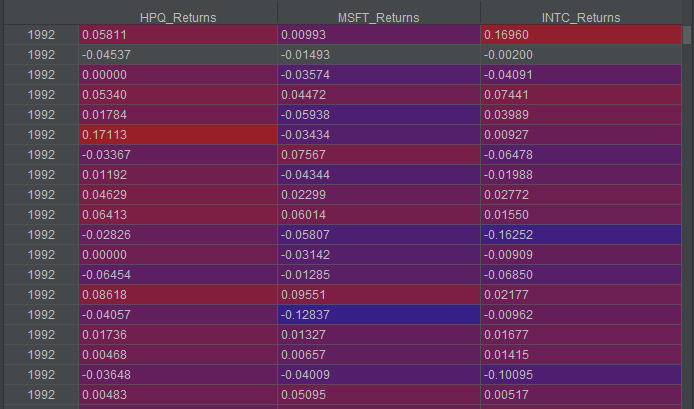This screenshot has width=694, height=409.
Task: Select the red HPQ cell 0.17113
Action: click(178, 135)
